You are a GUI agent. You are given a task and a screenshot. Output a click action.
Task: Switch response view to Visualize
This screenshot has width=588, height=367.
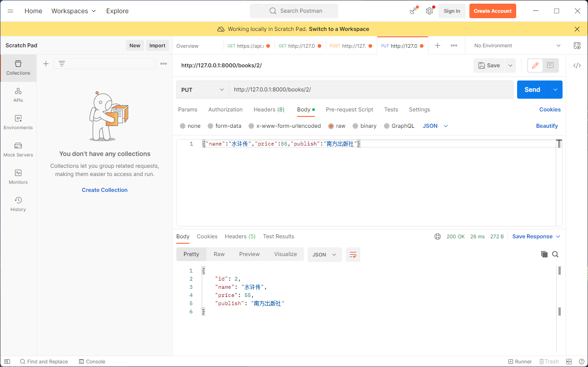pos(285,254)
